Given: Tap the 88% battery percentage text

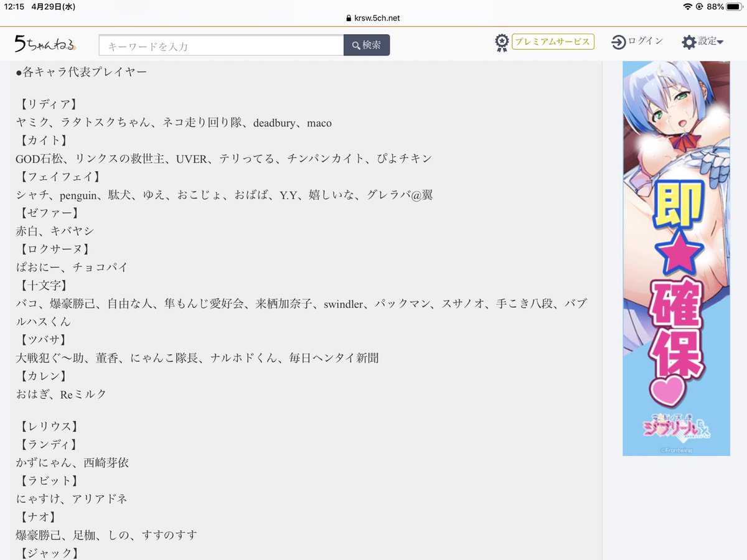Looking at the screenshot, I should pos(715,6).
